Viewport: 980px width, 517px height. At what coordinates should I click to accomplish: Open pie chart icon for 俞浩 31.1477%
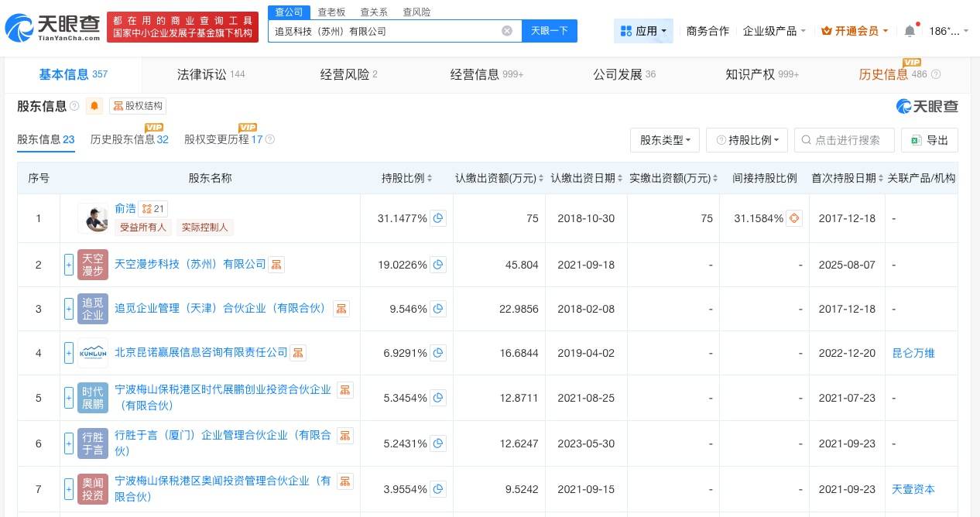(438, 218)
